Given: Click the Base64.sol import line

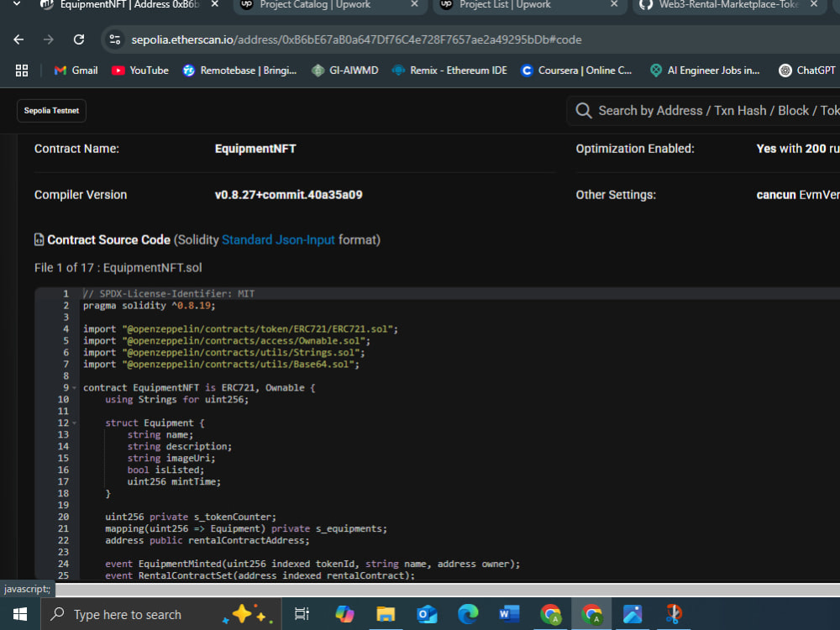Looking at the screenshot, I should 221,365.
